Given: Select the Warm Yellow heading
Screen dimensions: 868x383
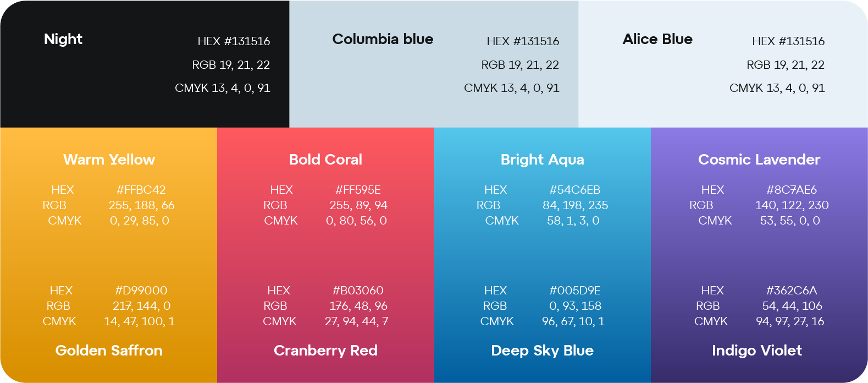Looking at the screenshot, I should tap(109, 160).
